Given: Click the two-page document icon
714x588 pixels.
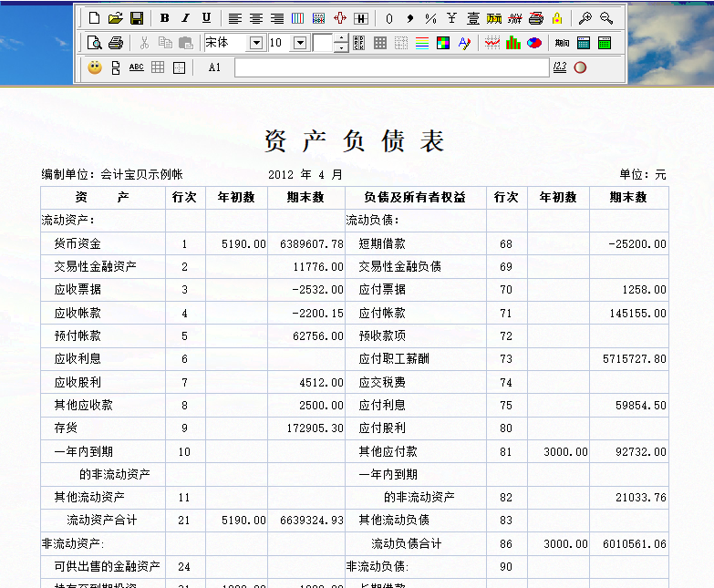Looking at the screenshot, I should tap(116, 67).
